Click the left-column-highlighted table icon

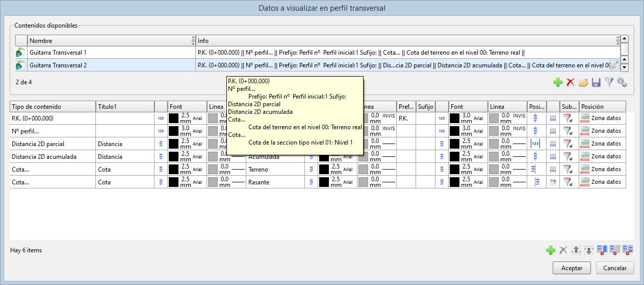615,250
